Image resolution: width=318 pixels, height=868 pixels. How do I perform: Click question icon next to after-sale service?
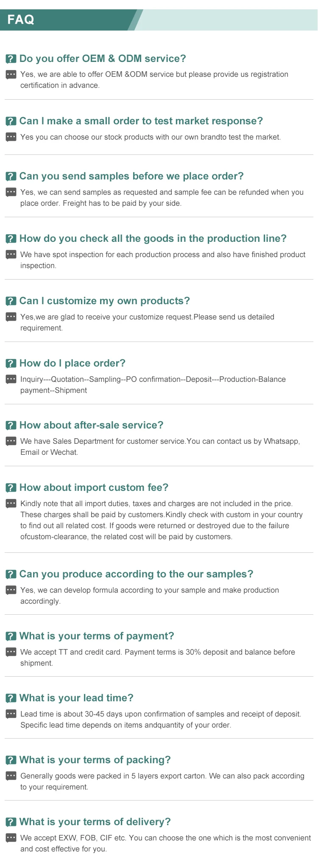pyautogui.click(x=11, y=426)
